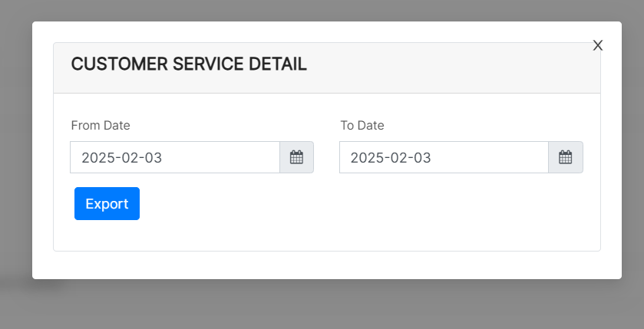Close the dialog with the X icon
Screen dimensions: 644x329
(598, 45)
